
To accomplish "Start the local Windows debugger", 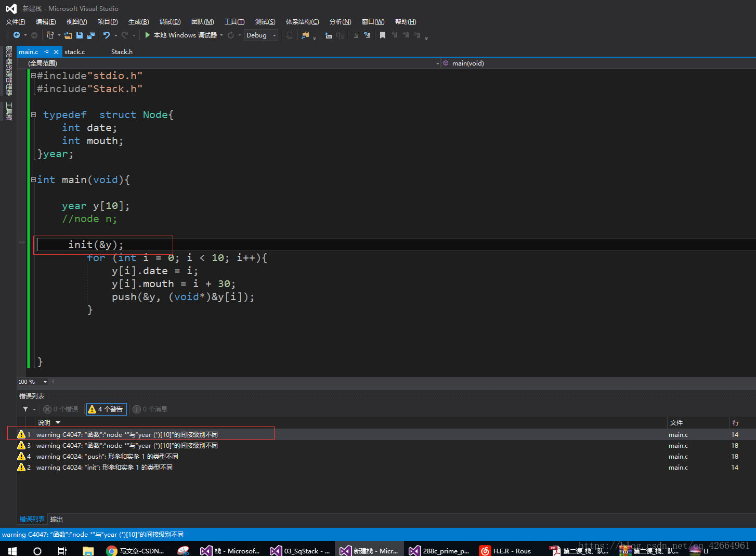I will click(x=181, y=35).
